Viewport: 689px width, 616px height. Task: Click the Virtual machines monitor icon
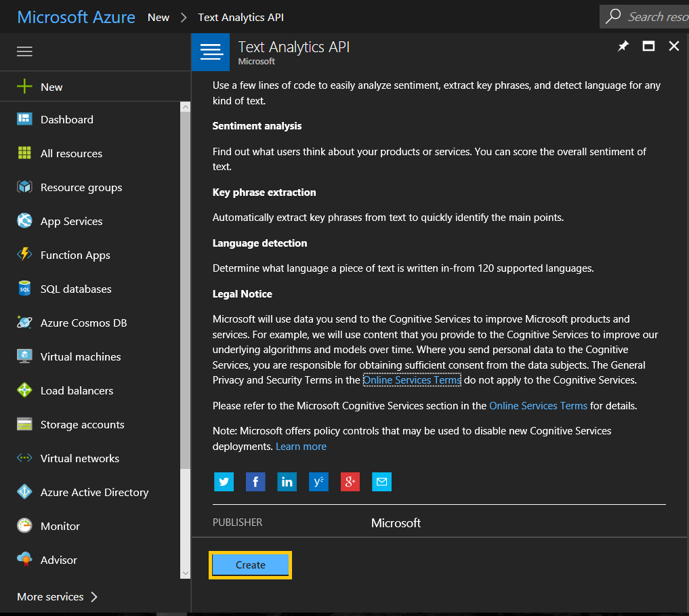[x=24, y=356]
